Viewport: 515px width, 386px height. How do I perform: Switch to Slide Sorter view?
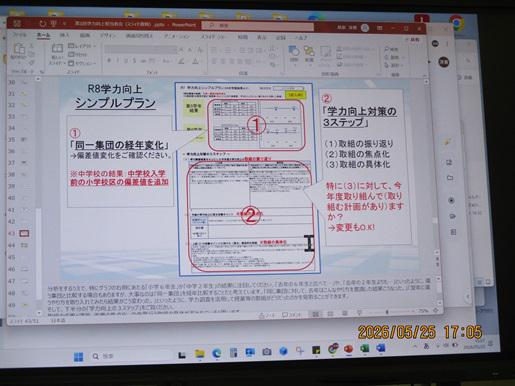(330, 313)
